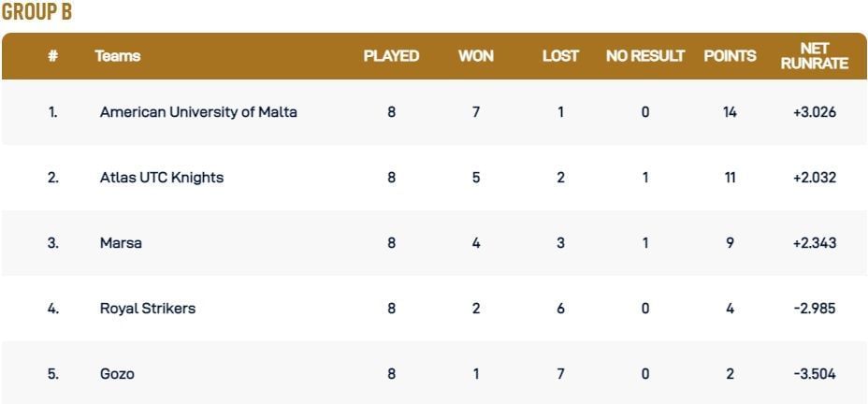Viewport: 868px width, 404px height.
Task: Click Marsa's +2.343 net runrate value
Action: [x=815, y=243]
